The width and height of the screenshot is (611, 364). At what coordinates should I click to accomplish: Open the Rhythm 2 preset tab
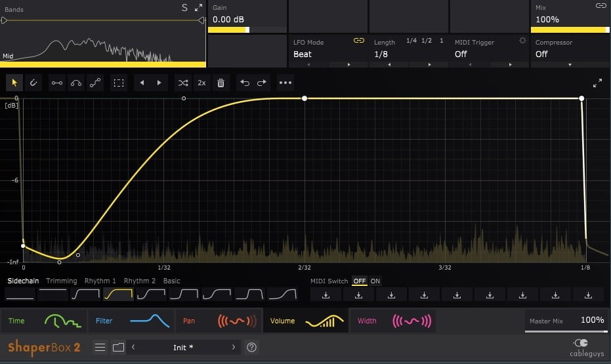tap(140, 281)
